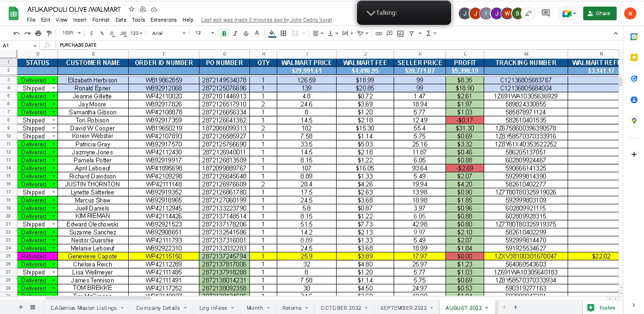Star the document
The width and height of the screenshot is (644, 314).
tap(132, 9)
